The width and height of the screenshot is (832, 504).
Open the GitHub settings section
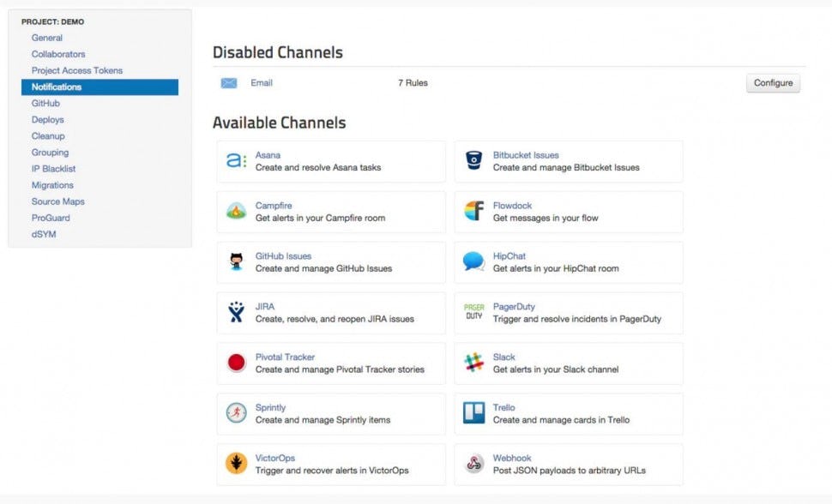[x=45, y=104]
